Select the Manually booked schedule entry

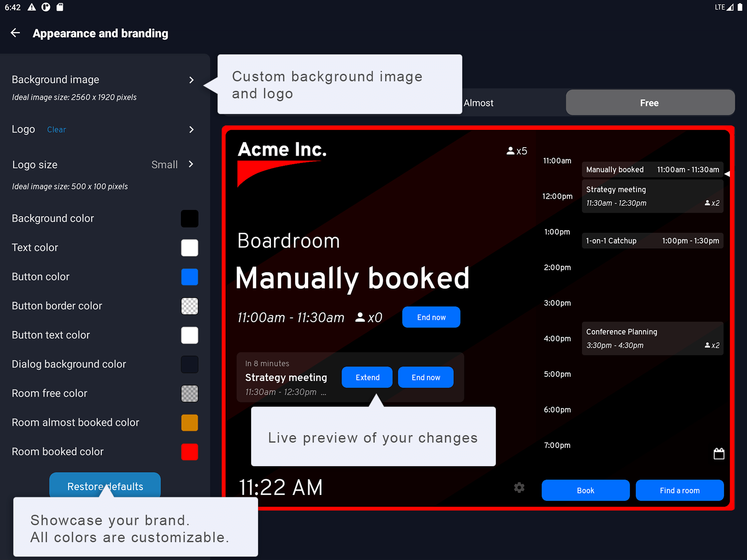click(x=652, y=170)
